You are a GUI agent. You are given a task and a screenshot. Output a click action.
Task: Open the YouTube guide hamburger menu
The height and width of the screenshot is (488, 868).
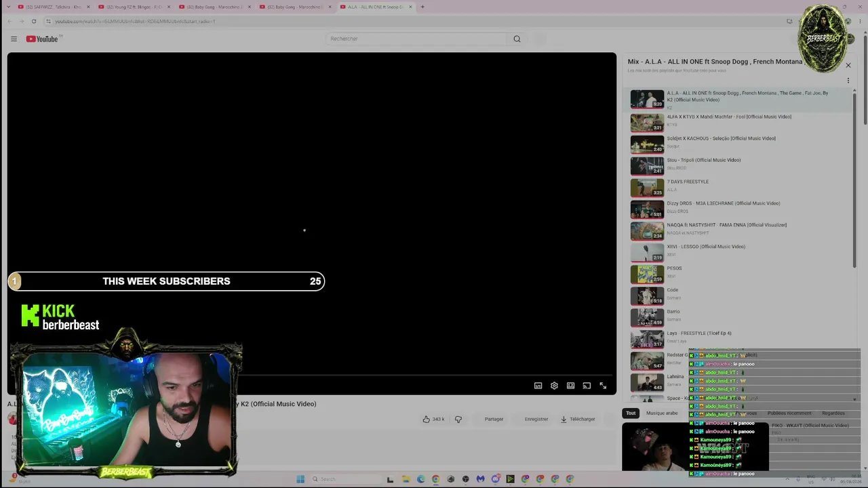14,39
